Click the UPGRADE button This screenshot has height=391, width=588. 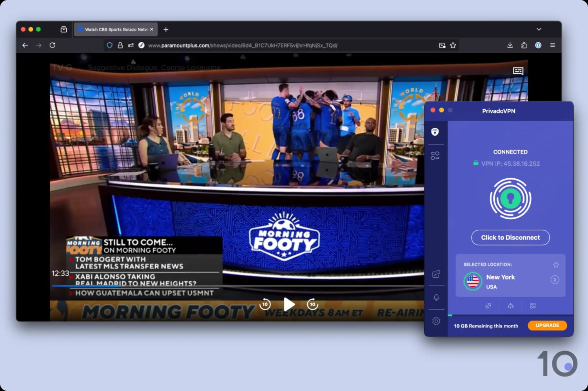[x=547, y=326]
